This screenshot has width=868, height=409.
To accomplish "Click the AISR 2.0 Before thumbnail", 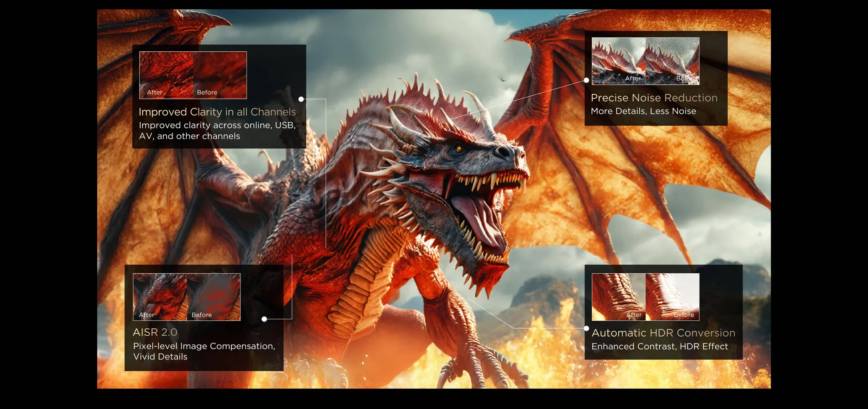I will 214,297.
